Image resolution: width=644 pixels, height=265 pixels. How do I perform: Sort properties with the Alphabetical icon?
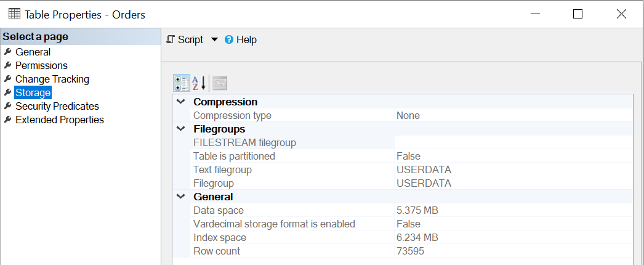pyautogui.click(x=199, y=83)
